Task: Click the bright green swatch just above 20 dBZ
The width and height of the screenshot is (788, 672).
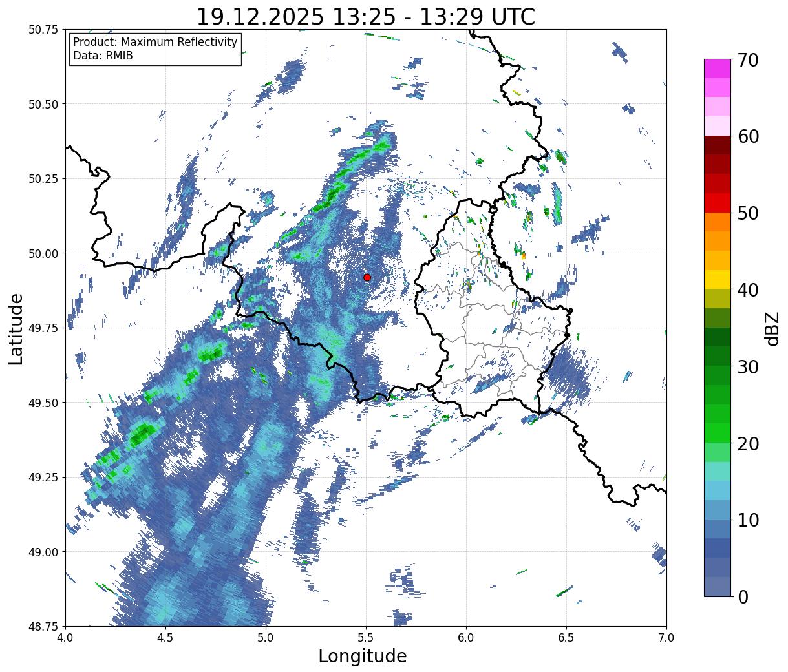Action: click(718, 432)
